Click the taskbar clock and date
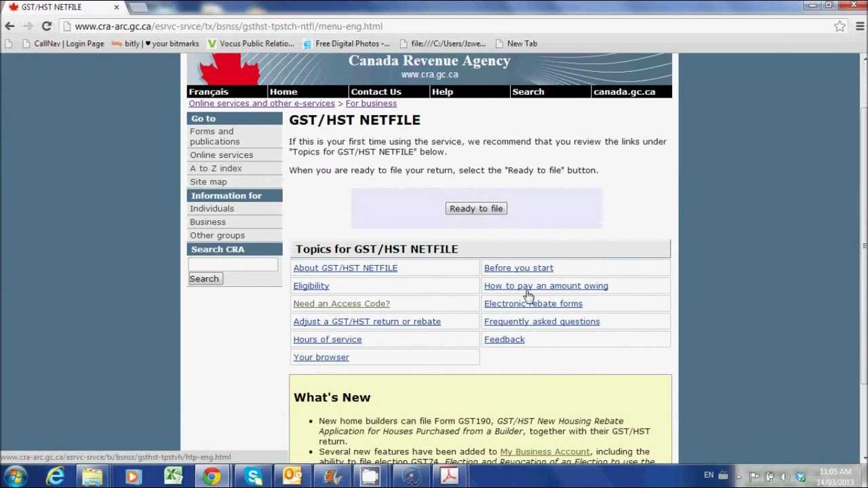 click(x=835, y=476)
